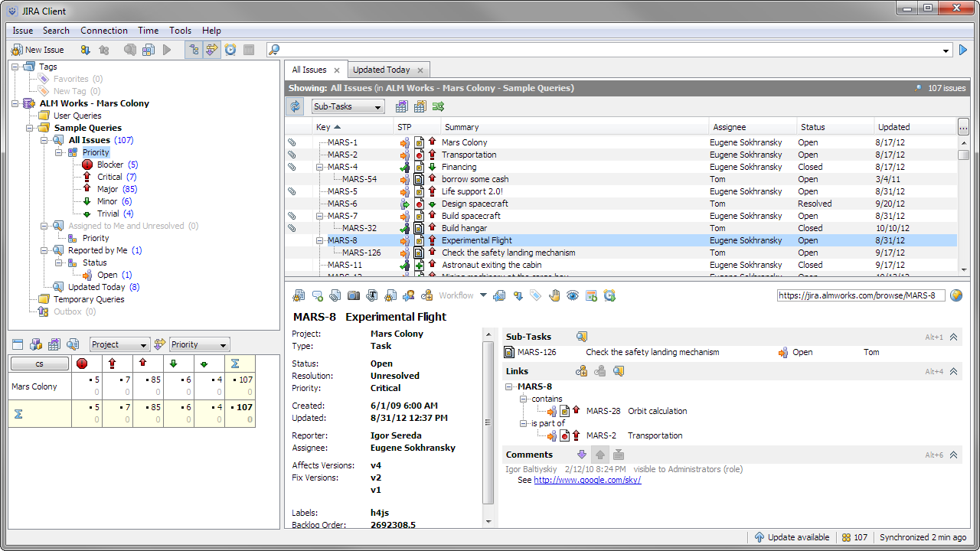
Task: Click the Update available status bar item
Action: [x=792, y=537]
